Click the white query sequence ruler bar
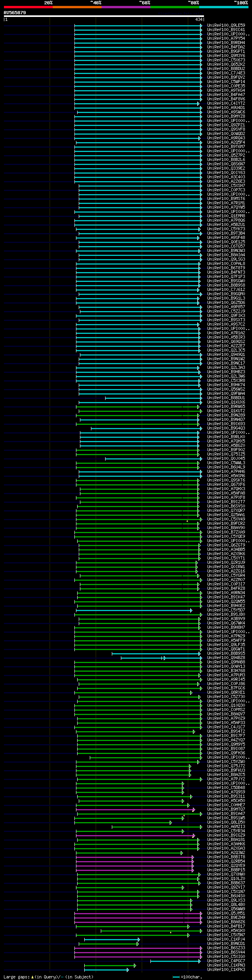This screenshot has width=252, height=980. pos(104,16)
